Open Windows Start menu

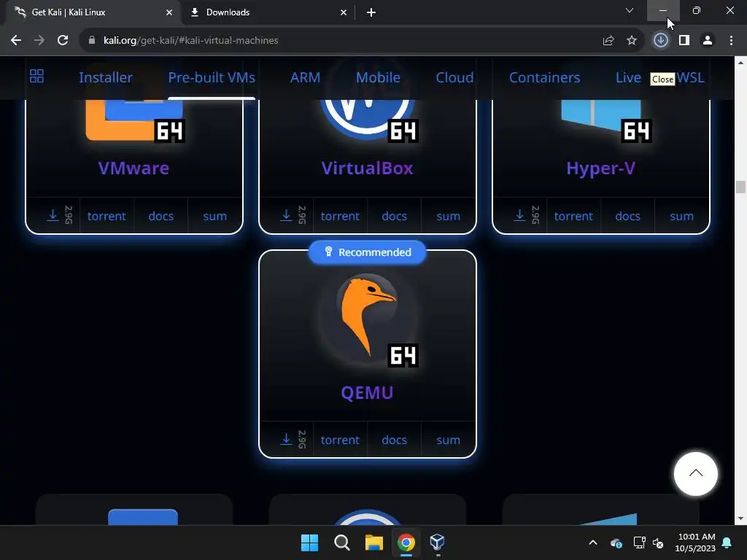pos(309,542)
